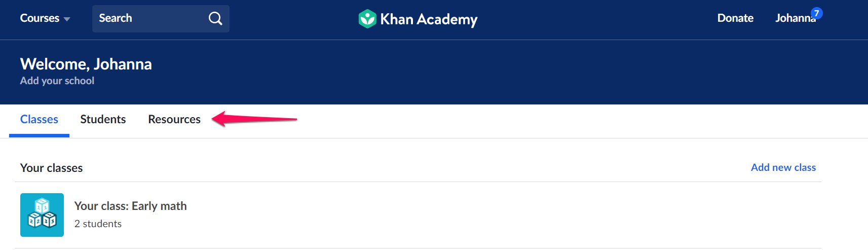
Task: Click the notification badge showing 7
Action: click(816, 13)
